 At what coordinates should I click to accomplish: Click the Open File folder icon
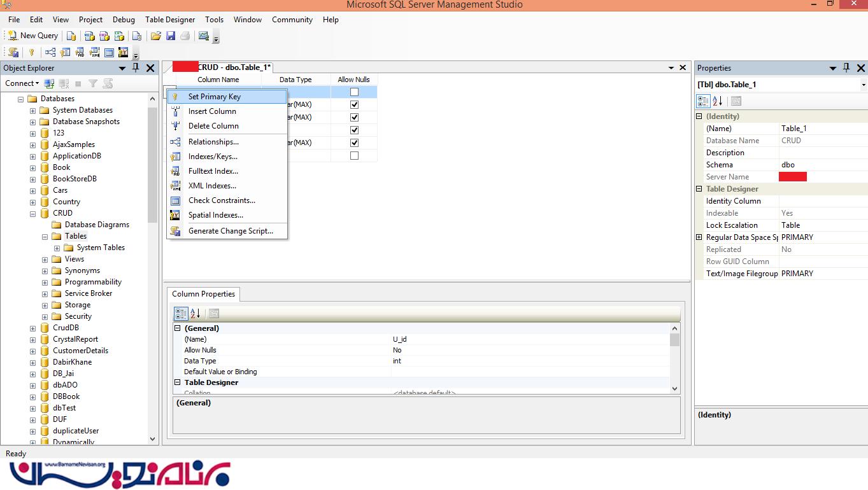click(x=156, y=36)
